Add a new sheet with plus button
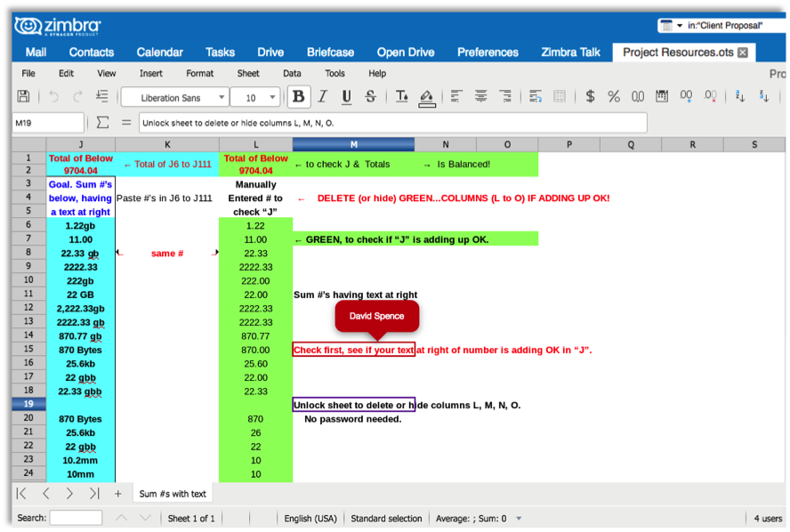 coord(118,494)
